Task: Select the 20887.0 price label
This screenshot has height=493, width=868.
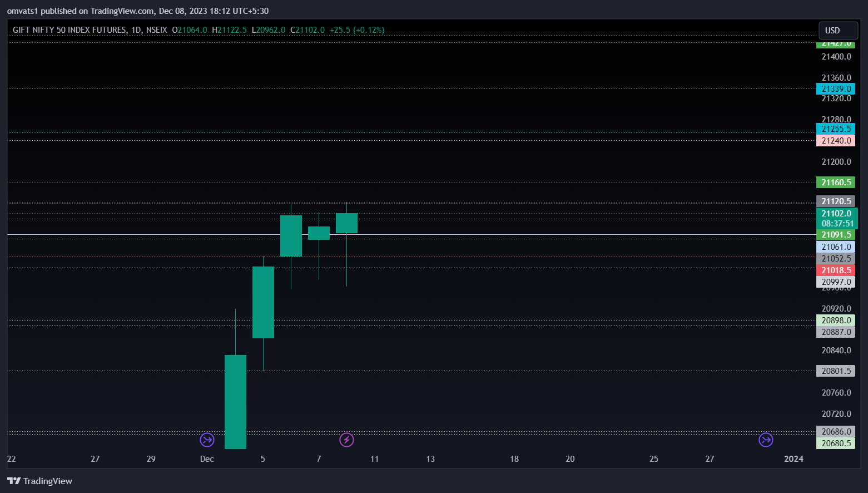Action: (x=836, y=332)
